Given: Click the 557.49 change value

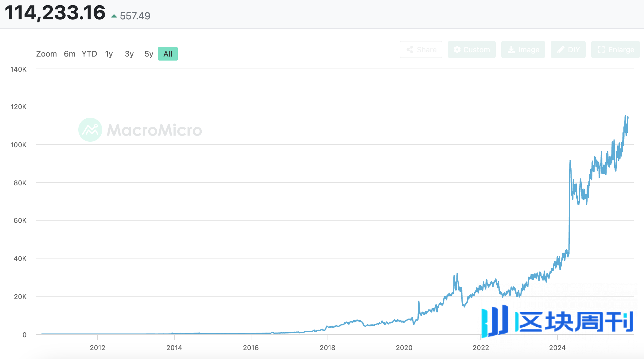Looking at the screenshot, I should point(135,16).
